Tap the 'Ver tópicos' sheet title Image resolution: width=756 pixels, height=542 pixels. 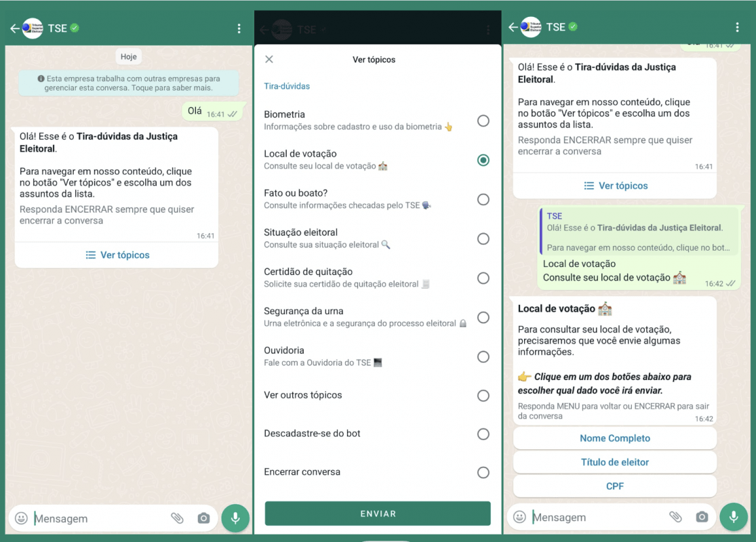[x=374, y=60]
